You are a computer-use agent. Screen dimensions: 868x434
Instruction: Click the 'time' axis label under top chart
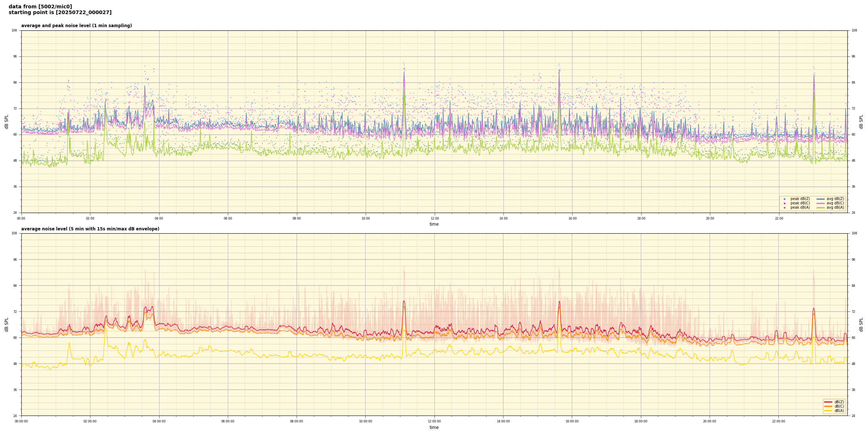point(434,224)
